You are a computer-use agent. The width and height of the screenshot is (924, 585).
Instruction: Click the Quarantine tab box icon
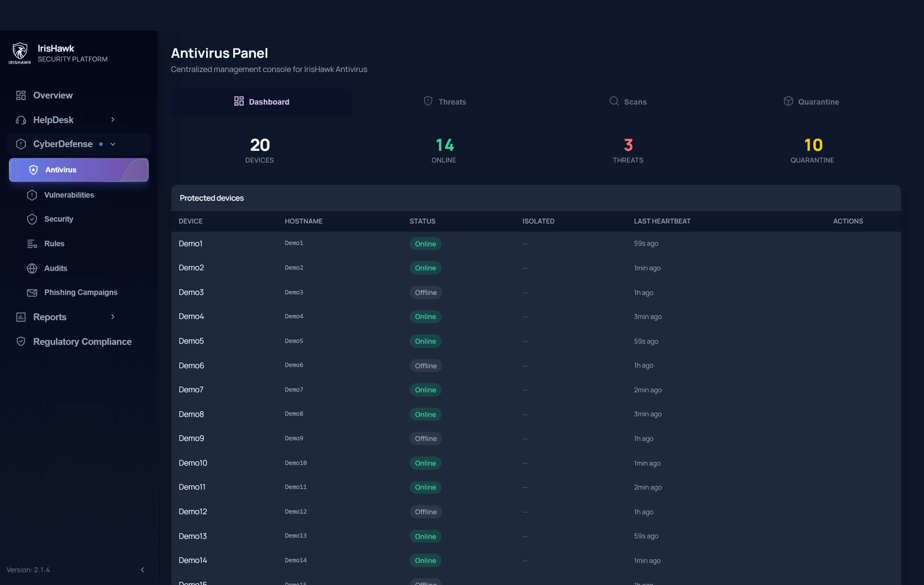[788, 101]
